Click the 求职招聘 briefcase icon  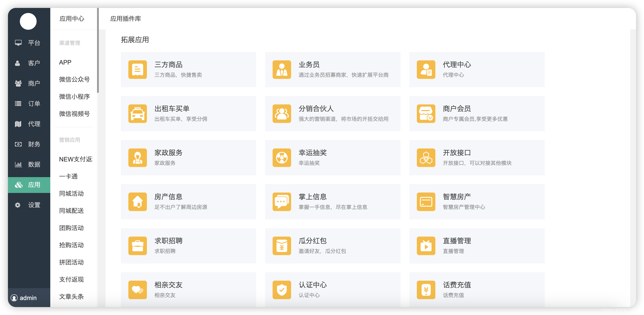(x=137, y=246)
